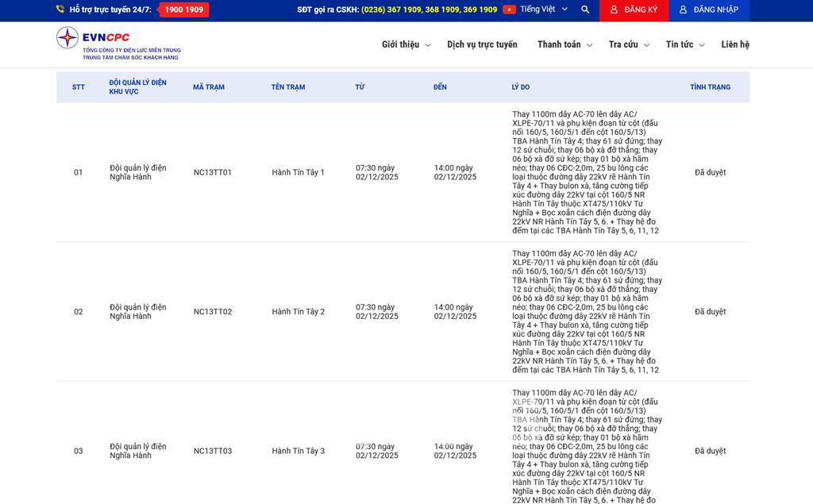Click the search magnifier icon
This screenshot has width=813, height=504.
[x=585, y=10]
